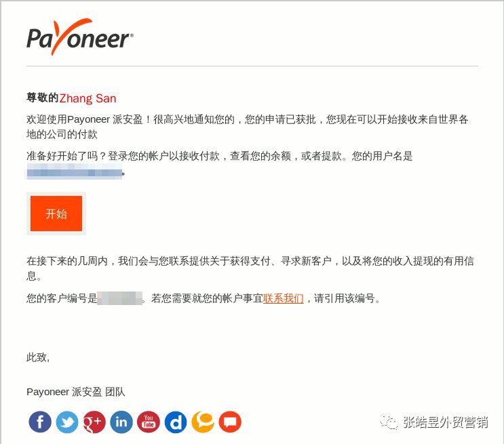This screenshot has height=444, width=504.
Task: Click the blue letter d icon
Action: point(176,422)
